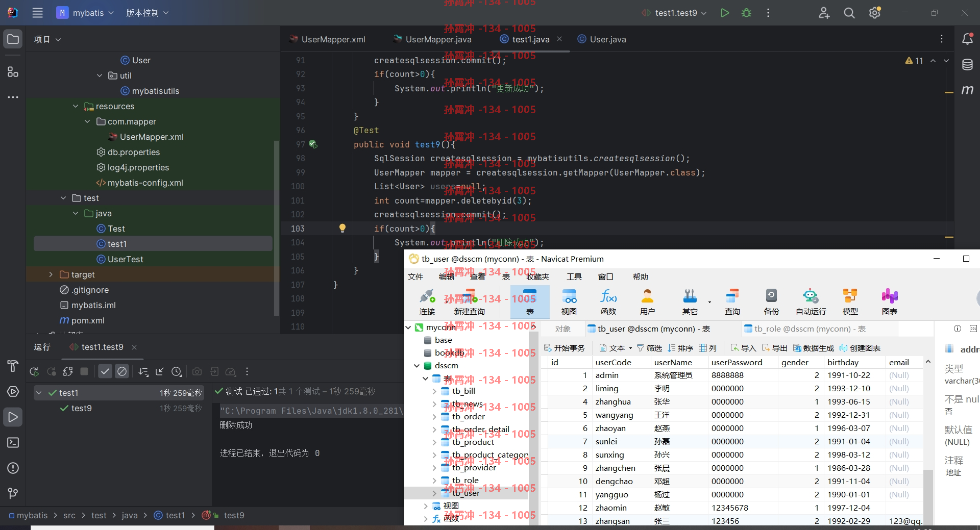
Task: Click the stop process icon in Run panel
Action: 84,372
